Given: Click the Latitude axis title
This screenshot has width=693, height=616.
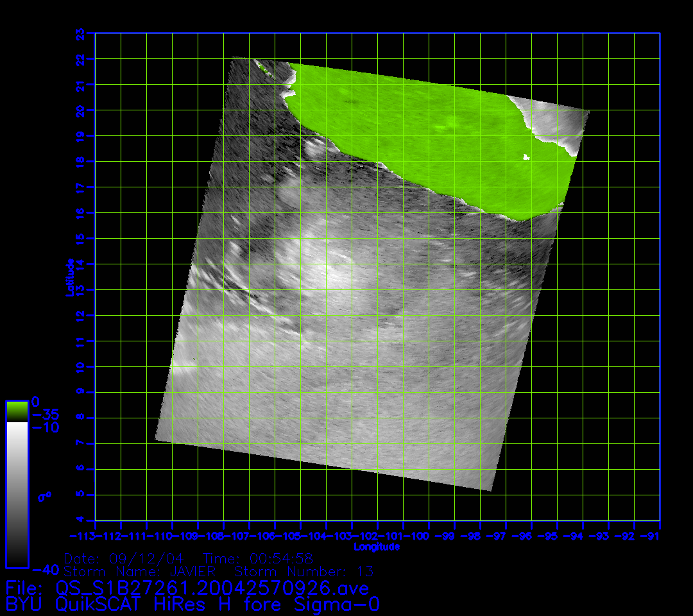Looking at the screenshot, I should pyautogui.click(x=70, y=277).
